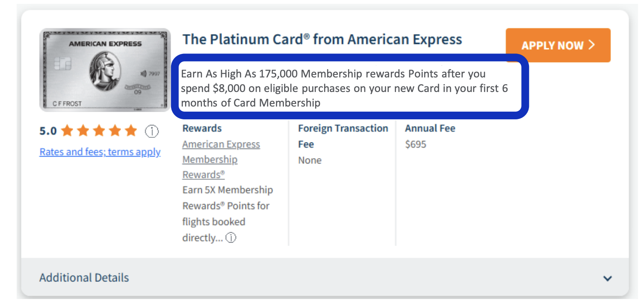Click the info icon beside the 5.0 rating
Viewport: 644px width, 308px height.
point(152,132)
